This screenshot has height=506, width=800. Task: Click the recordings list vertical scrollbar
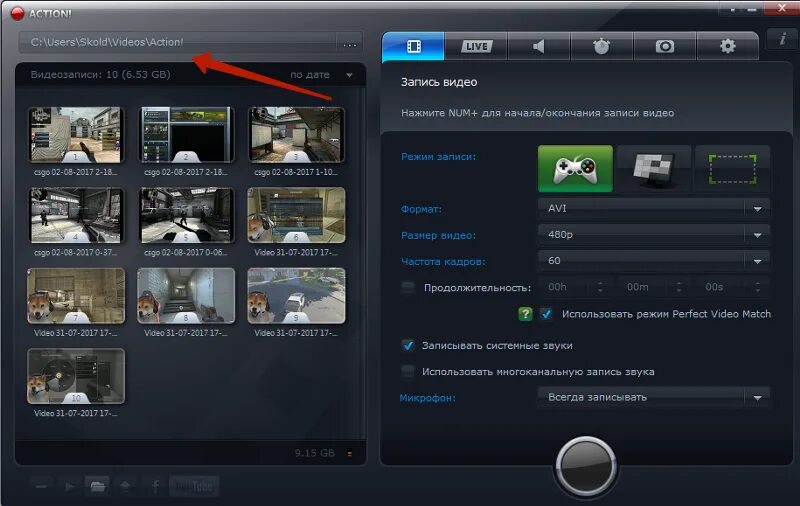click(363, 263)
